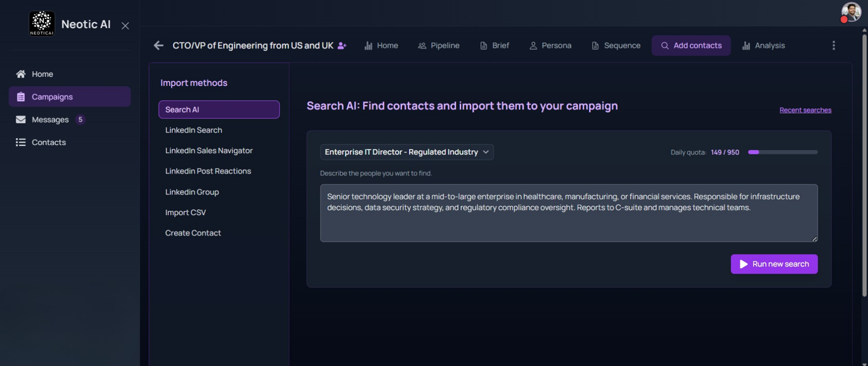Click the Messages unread count badge 5
868x366 pixels.
point(80,119)
